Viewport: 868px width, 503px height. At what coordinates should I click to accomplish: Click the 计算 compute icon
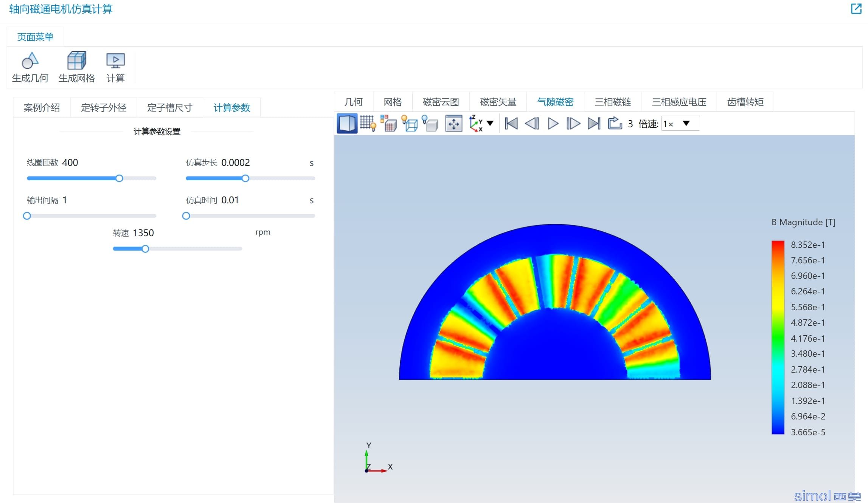pyautogui.click(x=115, y=60)
